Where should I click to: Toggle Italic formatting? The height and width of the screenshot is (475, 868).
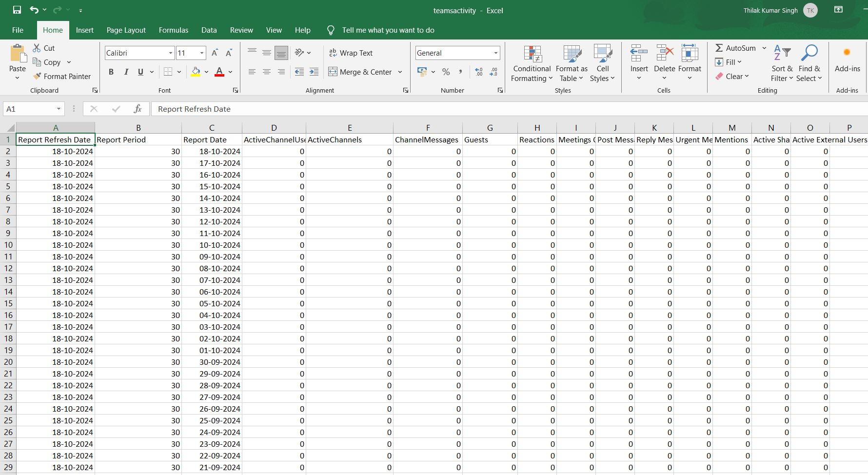tap(126, 72)
